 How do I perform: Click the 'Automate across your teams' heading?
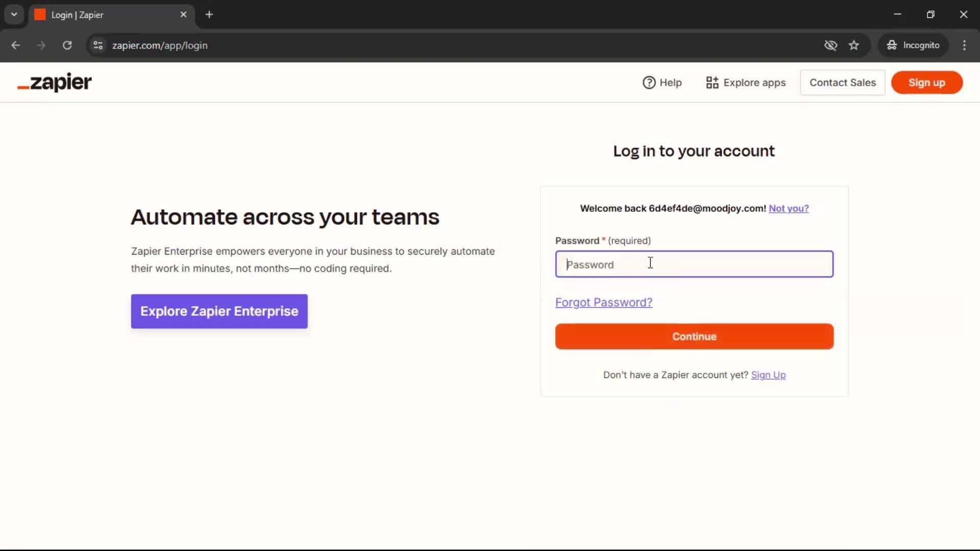285,217
